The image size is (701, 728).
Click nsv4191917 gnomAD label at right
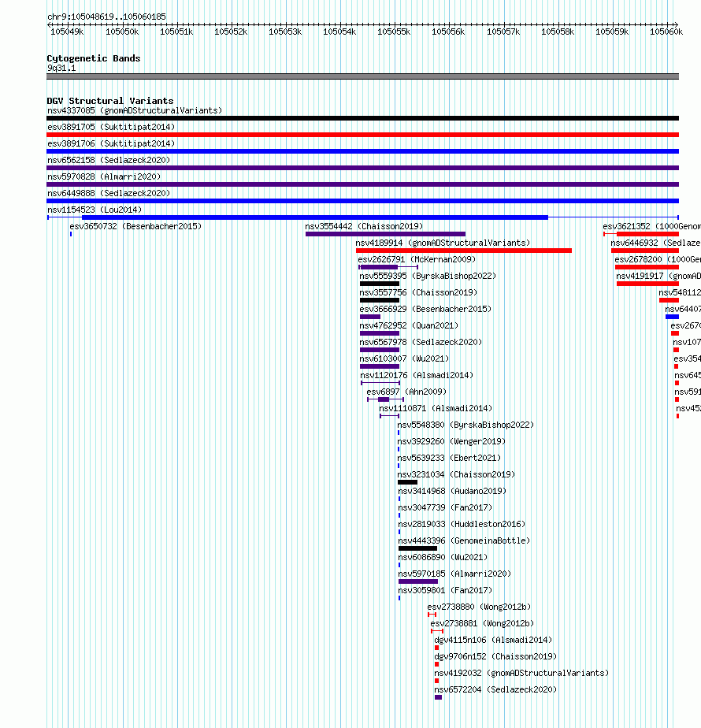658,276
